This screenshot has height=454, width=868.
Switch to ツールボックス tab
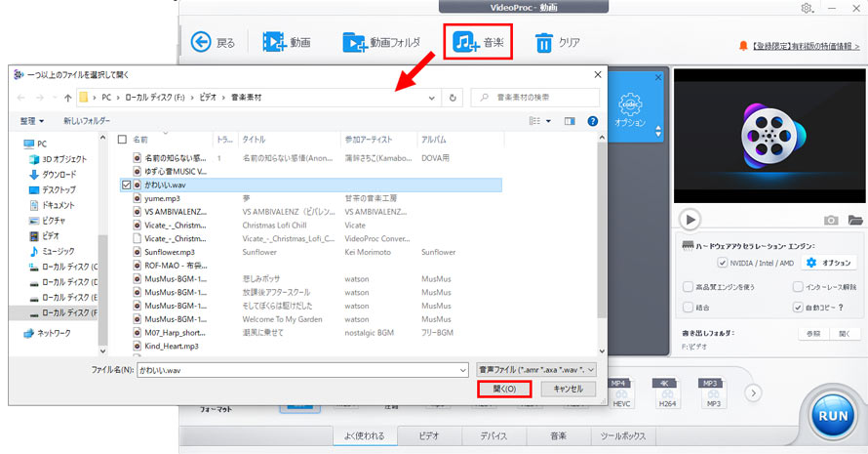tap(623, 435)
